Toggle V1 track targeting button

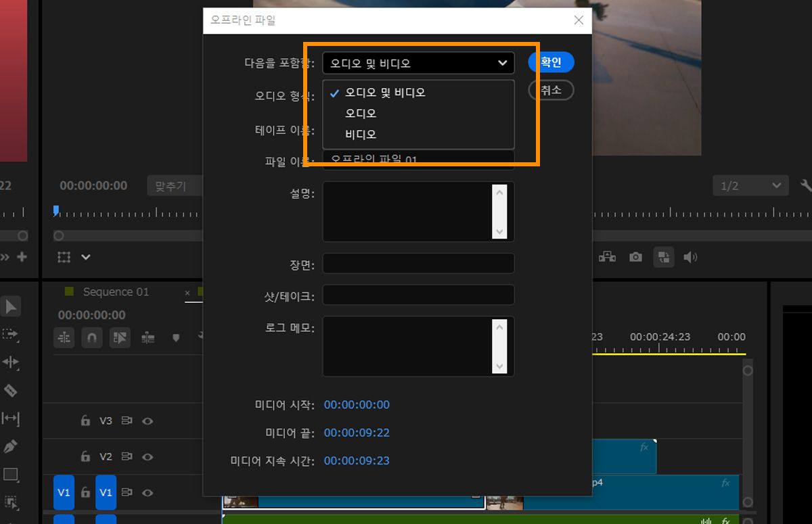click(106, 492)
